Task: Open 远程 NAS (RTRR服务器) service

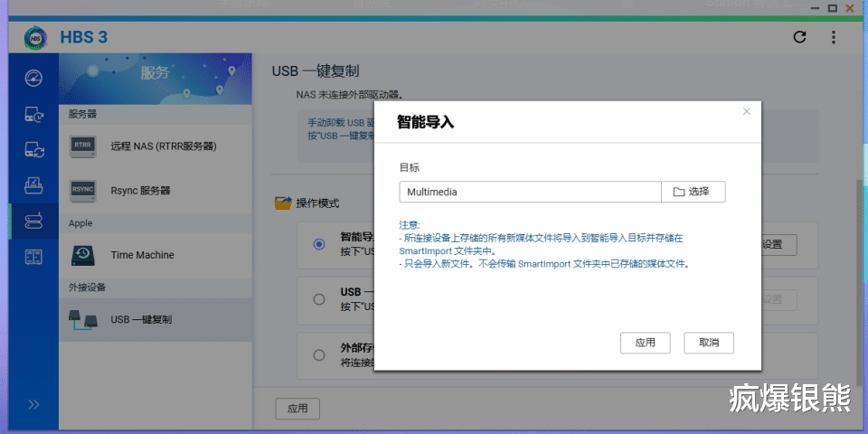Action: point(155,146)
